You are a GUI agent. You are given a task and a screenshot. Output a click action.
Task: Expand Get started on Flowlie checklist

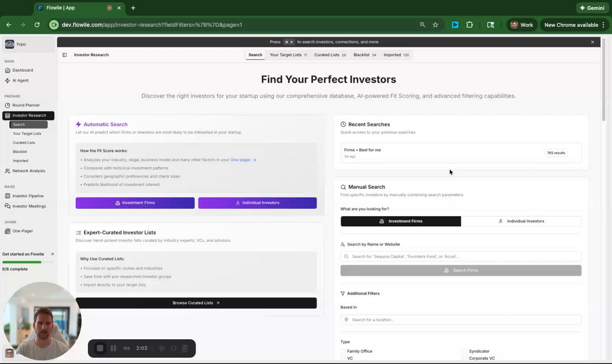tap(28, 254)
